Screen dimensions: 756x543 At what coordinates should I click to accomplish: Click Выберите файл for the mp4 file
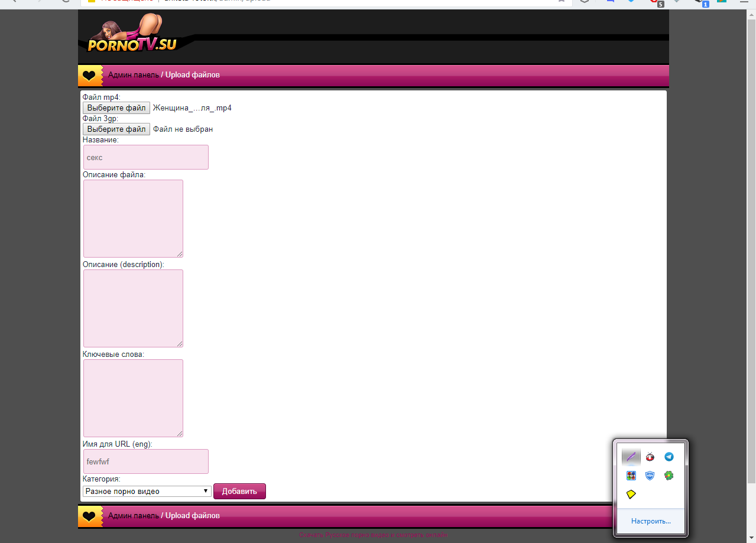(116, 108)
